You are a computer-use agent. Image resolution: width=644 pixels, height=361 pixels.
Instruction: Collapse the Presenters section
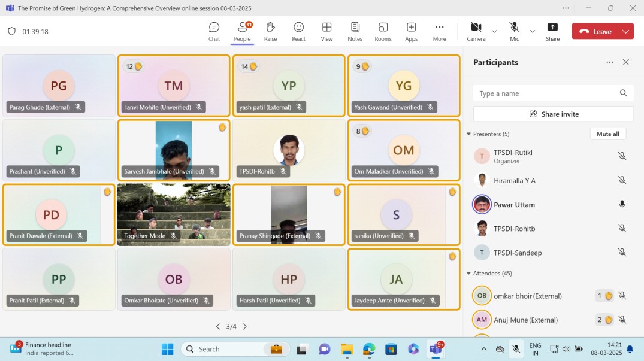click(x=468, y=134)
